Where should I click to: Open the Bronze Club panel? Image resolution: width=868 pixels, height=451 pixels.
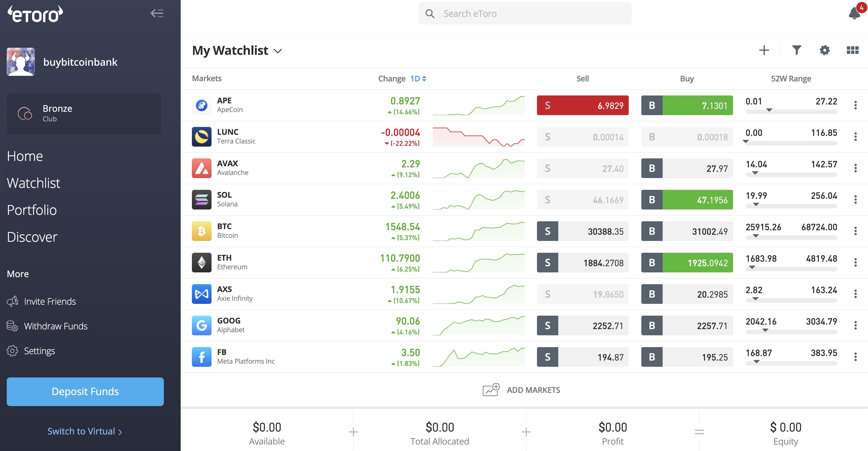pos(84,114)
